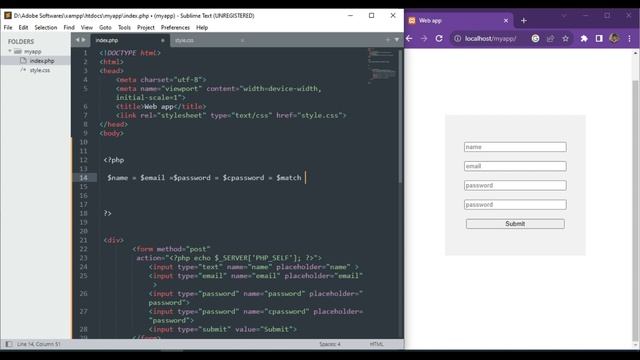Click line number 14 in gutter

pos(84,178)
